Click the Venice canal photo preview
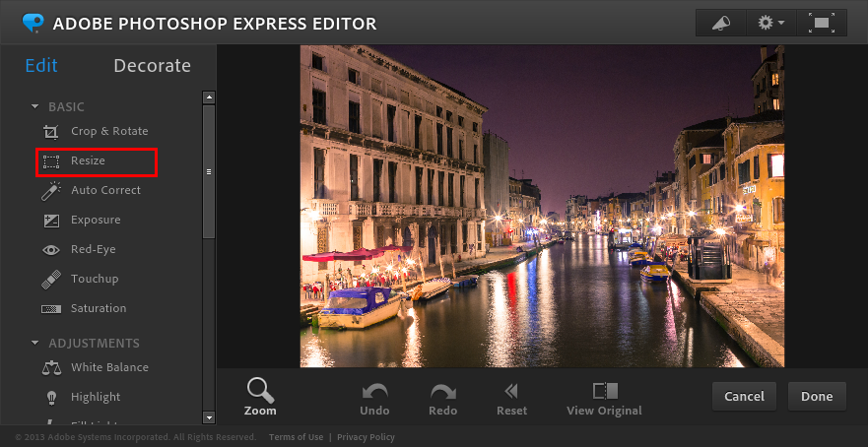Screen dimensions: 868x447 coord(542,207)
